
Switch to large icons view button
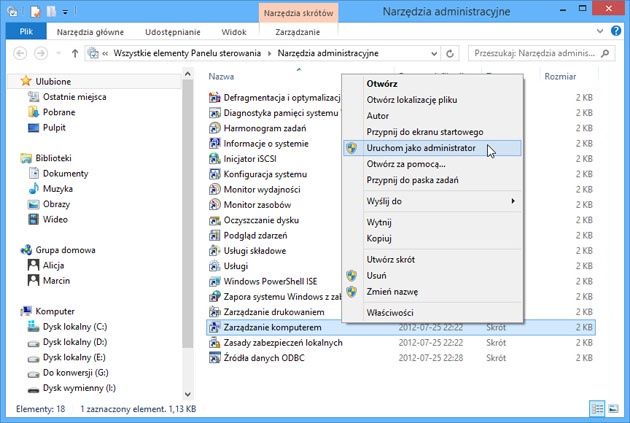coord(613,409)
